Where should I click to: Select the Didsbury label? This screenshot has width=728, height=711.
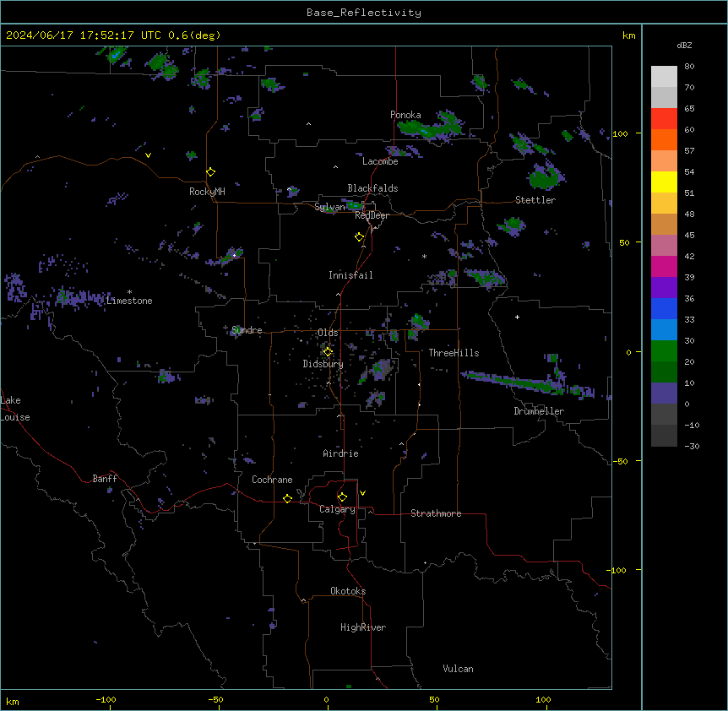click(323, 364)
